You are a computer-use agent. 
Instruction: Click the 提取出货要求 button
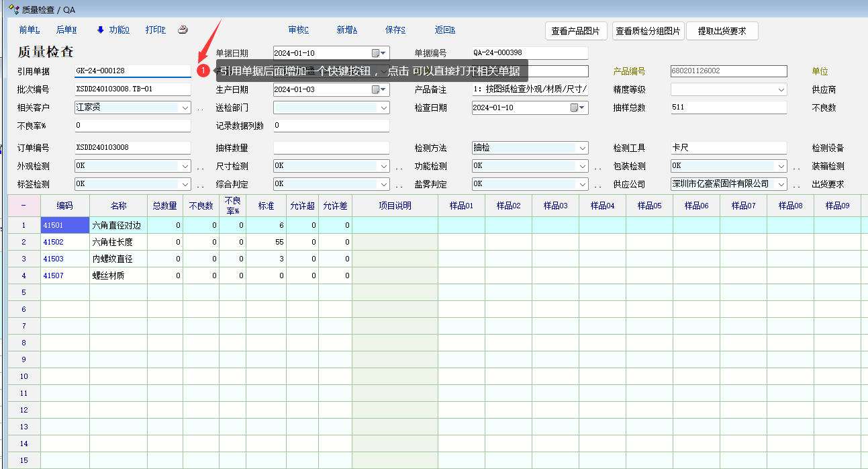722,31
